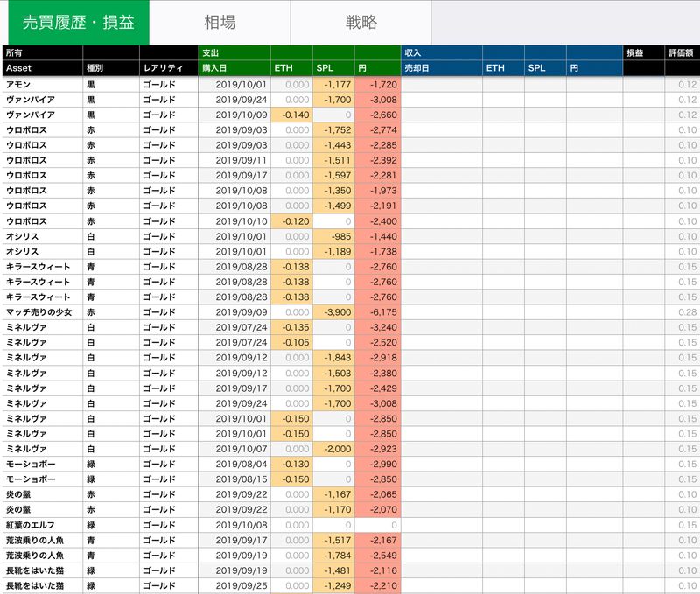Click the -6,175 yen cell
This screenshot has height=594, width=700.
pos(378,312)
